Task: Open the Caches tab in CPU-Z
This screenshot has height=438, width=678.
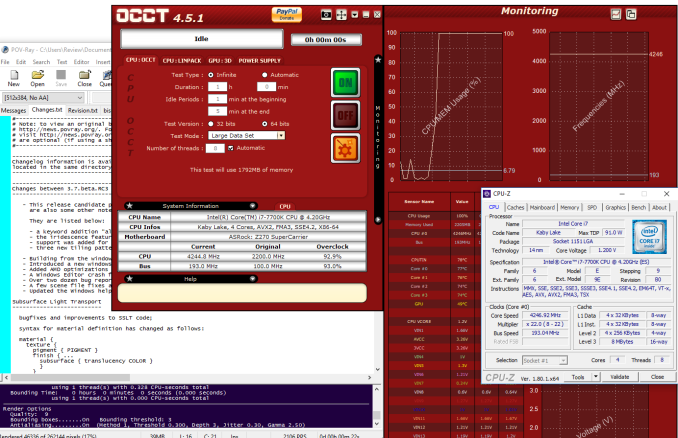Action: [515, 208]
